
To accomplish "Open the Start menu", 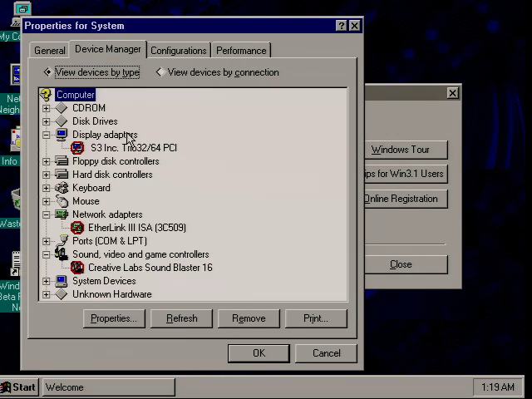I will pyautogui.click(x=20, y=387).
